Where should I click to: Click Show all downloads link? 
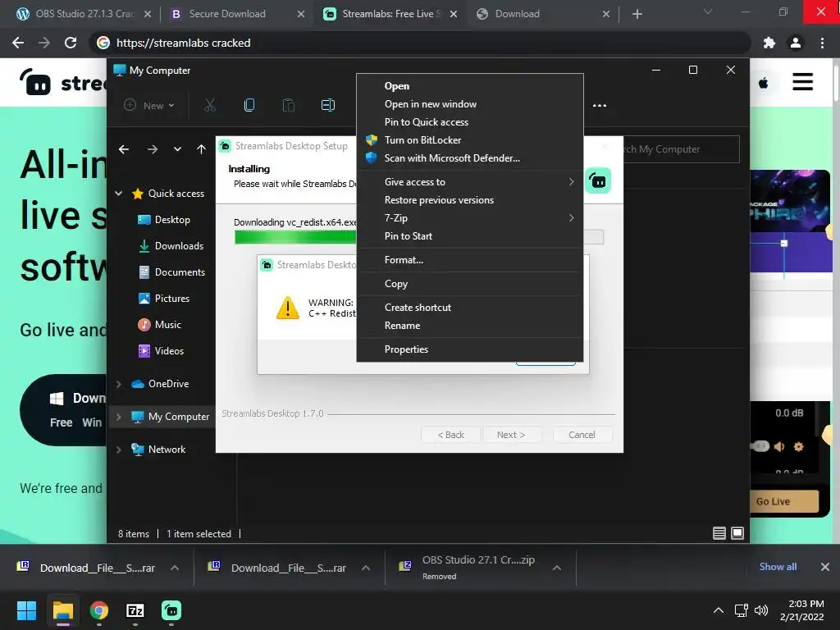click(x=778, y=567)
